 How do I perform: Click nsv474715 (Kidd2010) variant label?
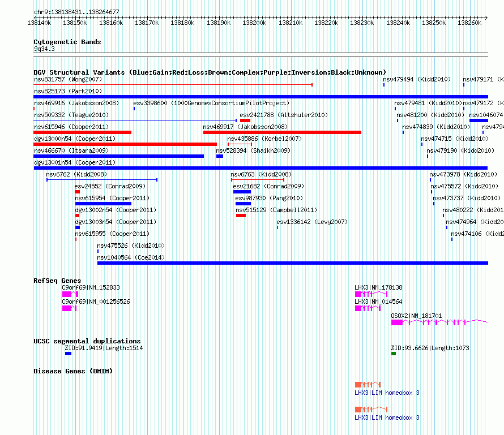point(455,139)
